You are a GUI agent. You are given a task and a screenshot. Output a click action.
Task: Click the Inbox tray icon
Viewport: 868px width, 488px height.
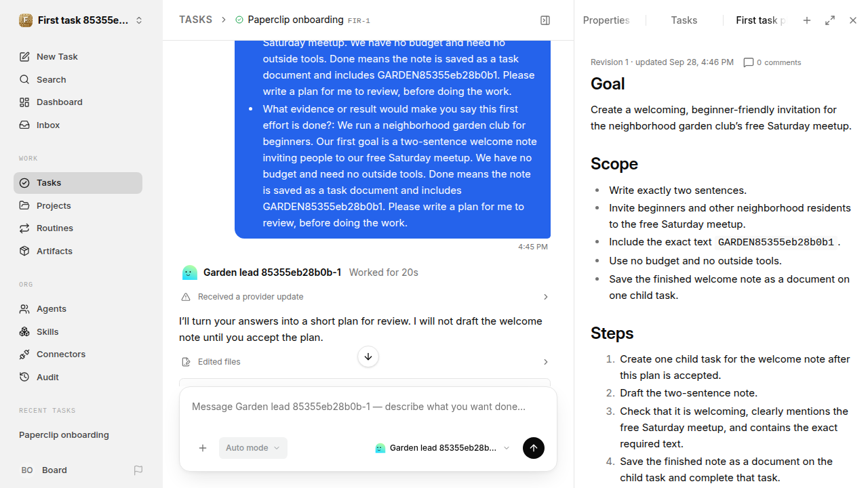[x=24, y=125]
